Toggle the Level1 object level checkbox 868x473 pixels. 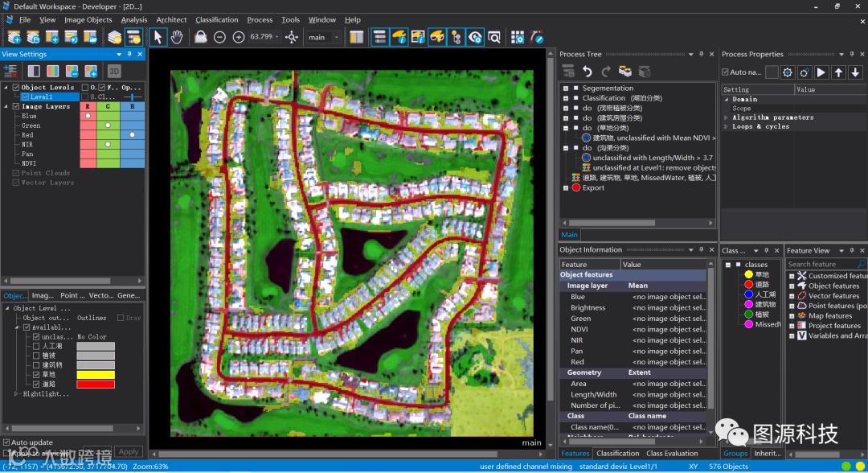coord(25,97)
